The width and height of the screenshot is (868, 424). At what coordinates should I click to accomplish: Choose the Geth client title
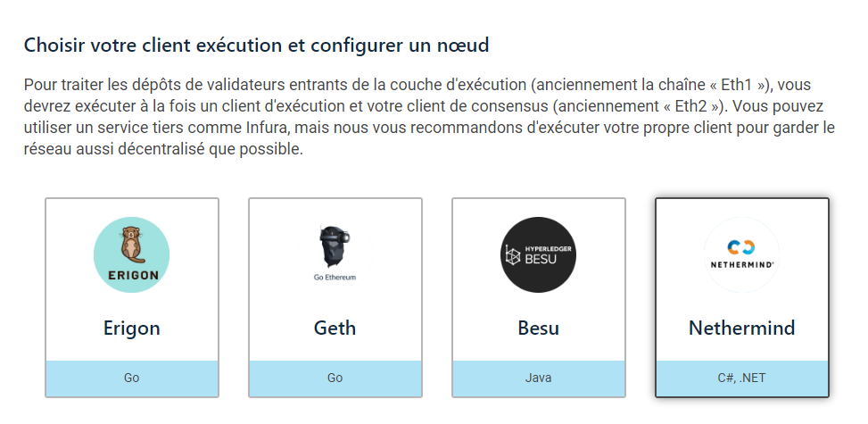coord(335,328)
